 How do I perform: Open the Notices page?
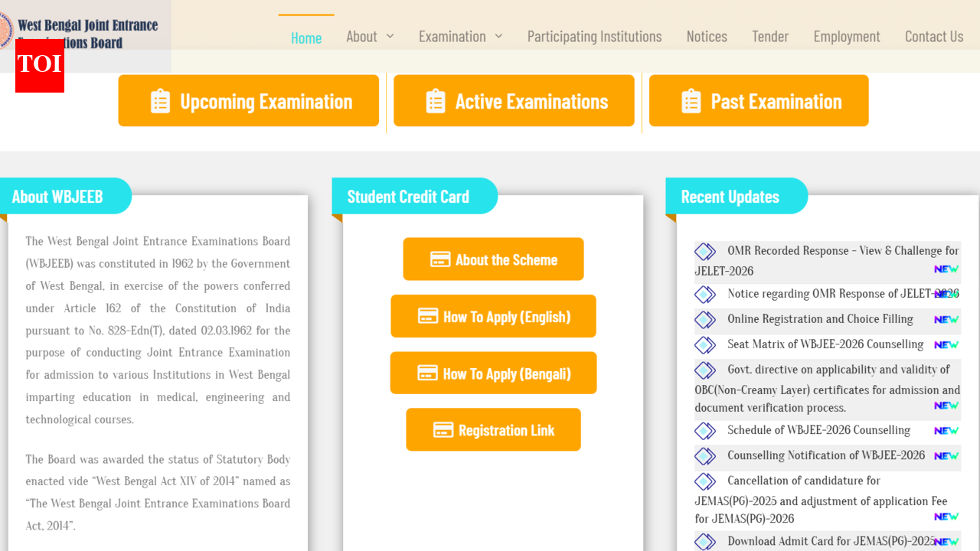tap(707, 36)
